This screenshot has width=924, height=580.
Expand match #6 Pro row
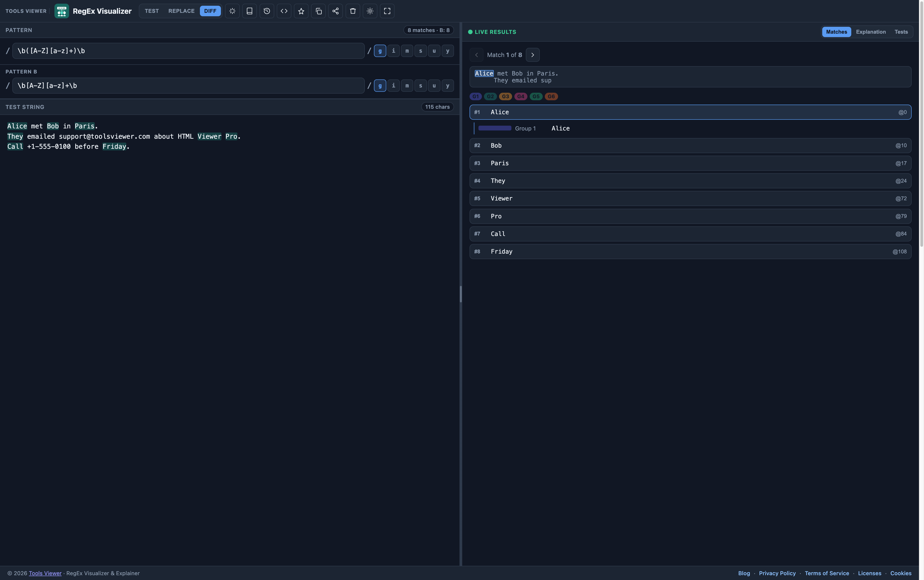click(690, 216)
